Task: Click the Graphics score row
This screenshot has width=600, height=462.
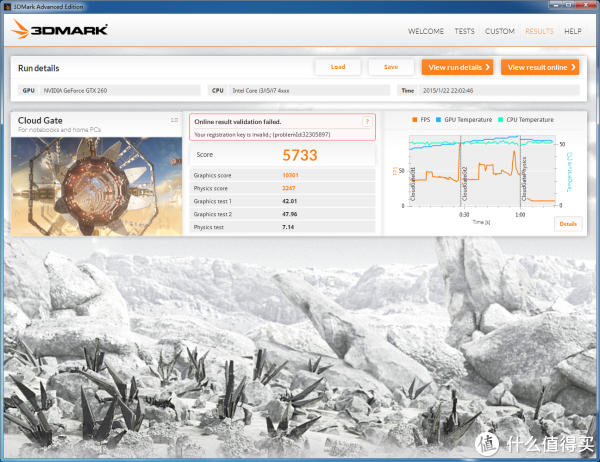Action: point(282,175)
